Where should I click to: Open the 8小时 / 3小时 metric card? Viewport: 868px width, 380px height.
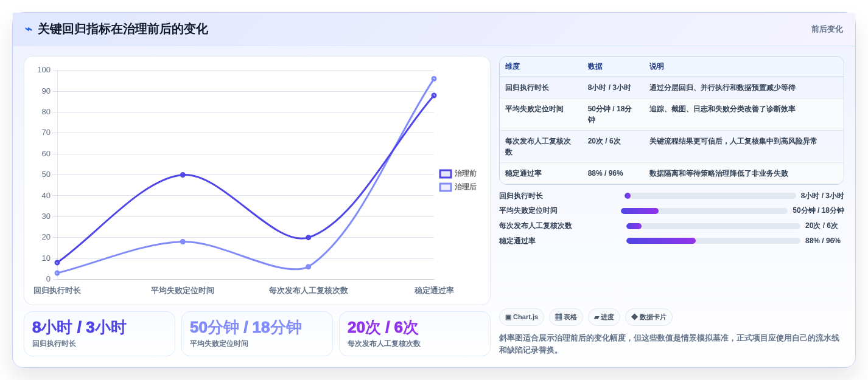tap(99, 334)
